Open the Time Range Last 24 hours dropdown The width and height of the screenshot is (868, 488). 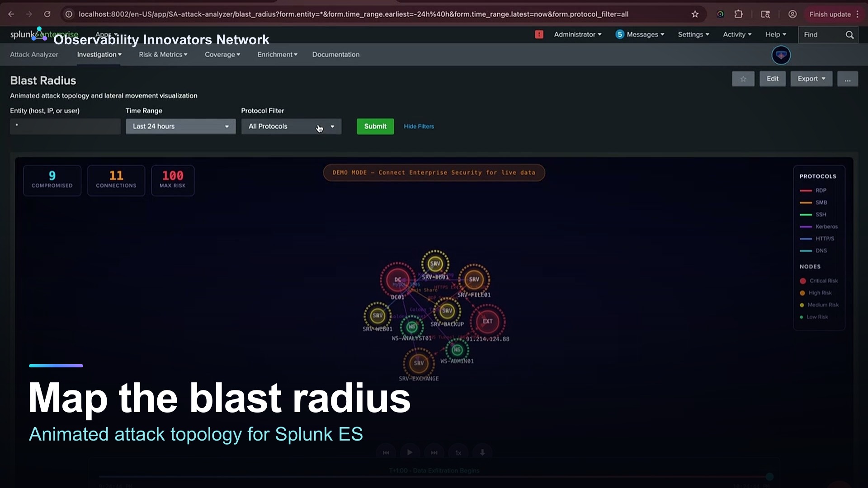[x=181, y=127]
